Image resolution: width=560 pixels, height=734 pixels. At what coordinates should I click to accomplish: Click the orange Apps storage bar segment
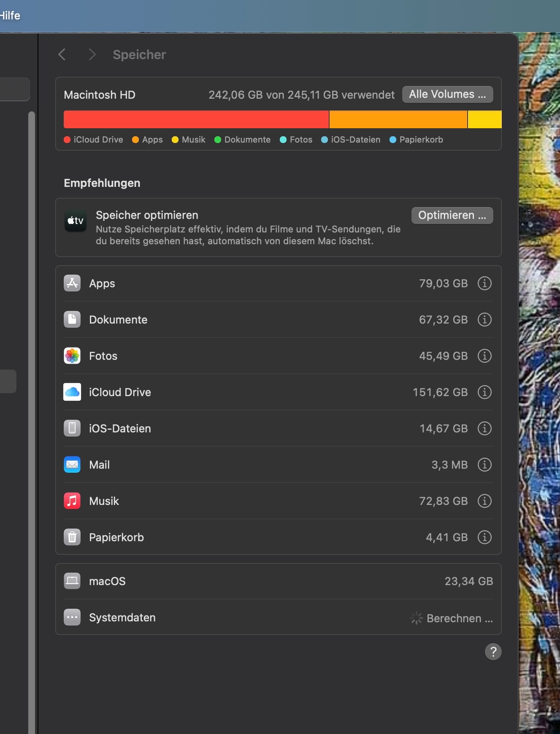(398, 119)
